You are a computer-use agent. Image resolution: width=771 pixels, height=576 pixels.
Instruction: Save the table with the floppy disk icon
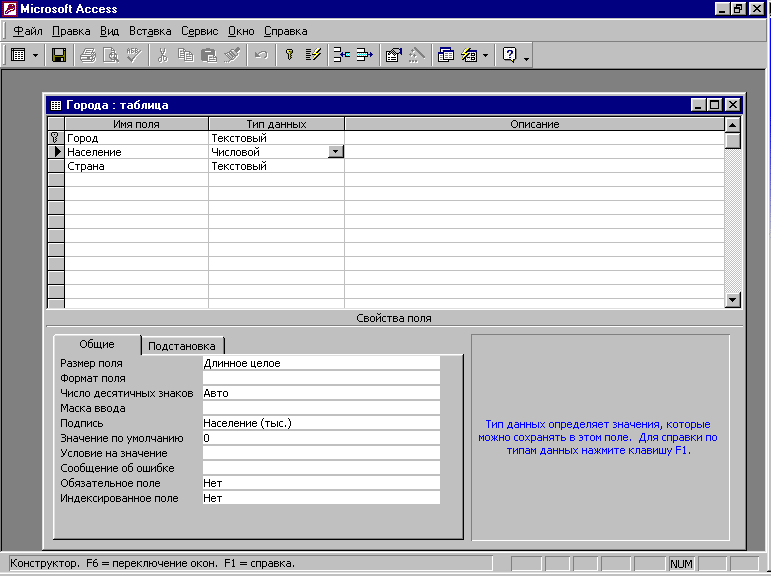59,55
